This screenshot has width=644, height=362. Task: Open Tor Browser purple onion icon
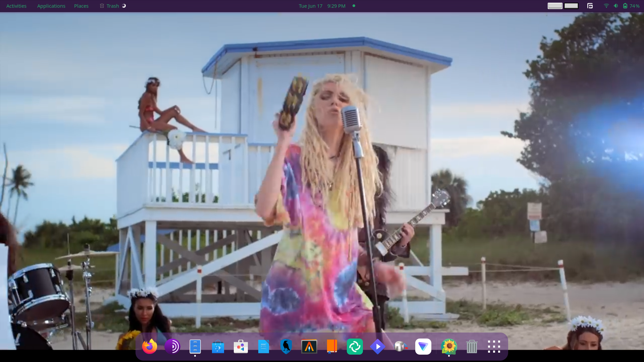tap(172, 347)
